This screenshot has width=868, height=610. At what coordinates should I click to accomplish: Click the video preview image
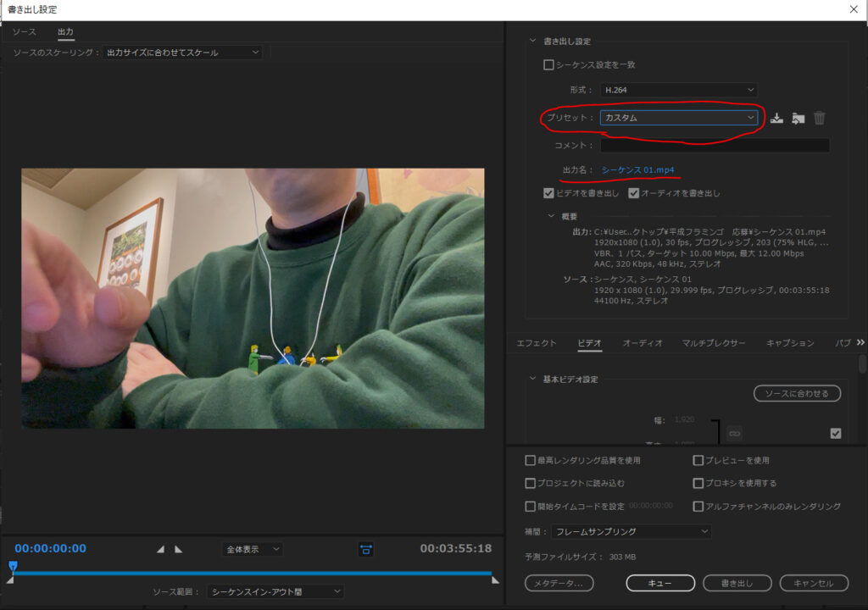click(x=253, y=298)
